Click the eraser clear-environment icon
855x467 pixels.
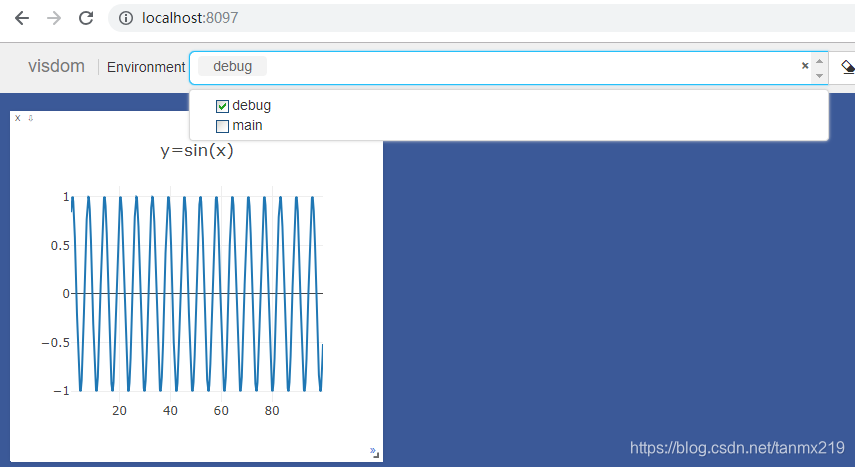click(x=848, y=67)
